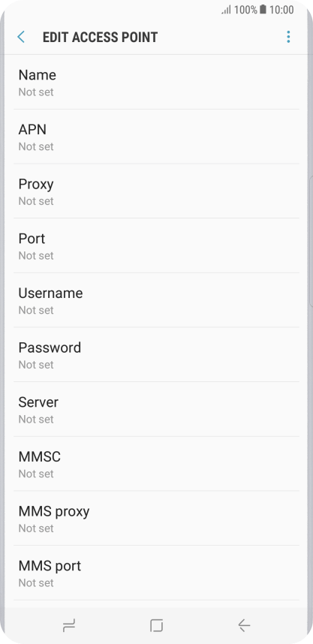Tap the recent apps navigation icon
Viewport: 313px width, 644px height.
click(68, 625)
